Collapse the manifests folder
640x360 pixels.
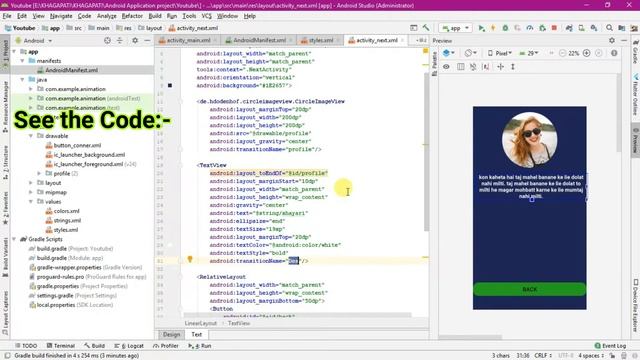click(x=22, y=61)
